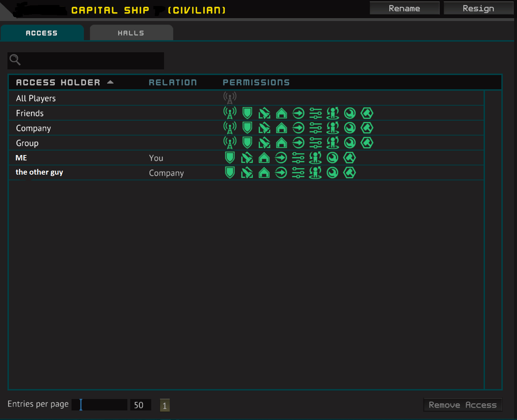Click person respawn icon for the other guy
Viewport: 517px width, 420px height.
315,173
